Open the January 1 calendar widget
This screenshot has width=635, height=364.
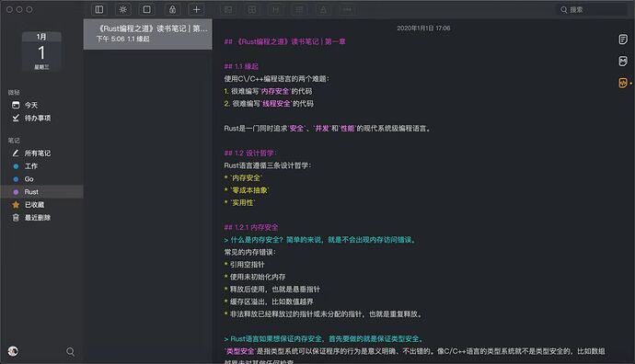point(41,51)
